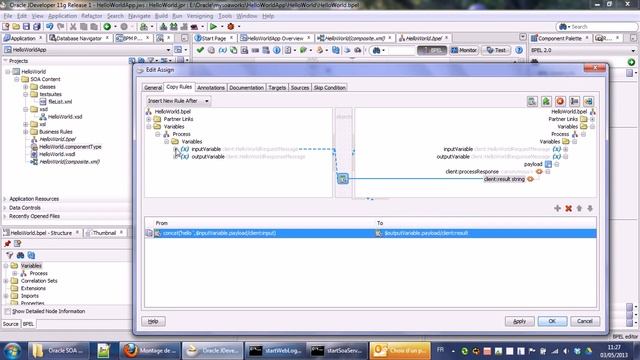
Task: Open Targets tab
Action: pos(277,88)
